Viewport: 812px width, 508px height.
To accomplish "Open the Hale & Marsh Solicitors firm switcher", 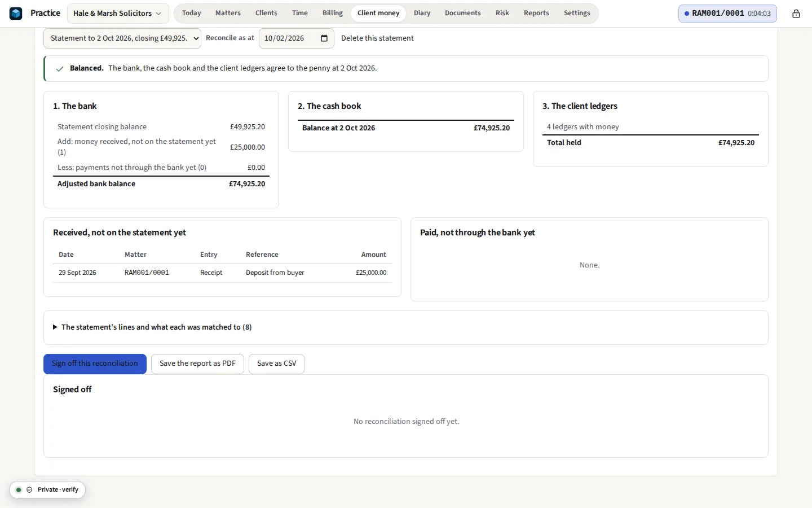I will [x=117, y=14].
